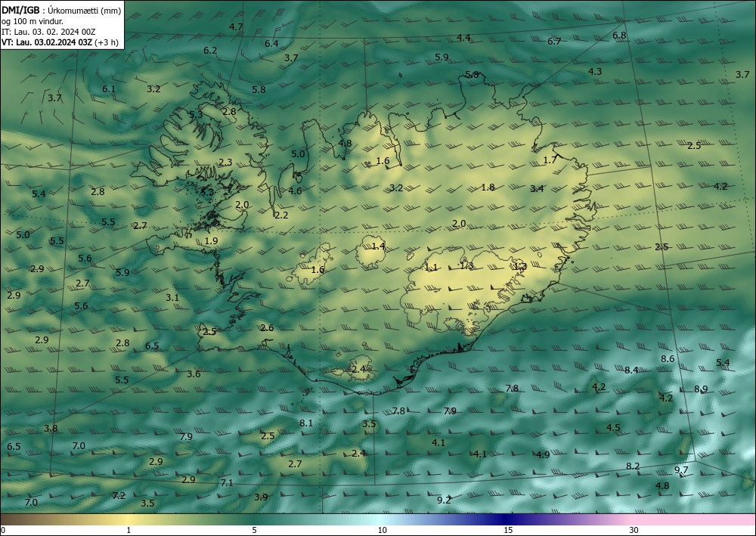Click the map value 8.6
The image size is (756, 536).
tap(668, 358)
